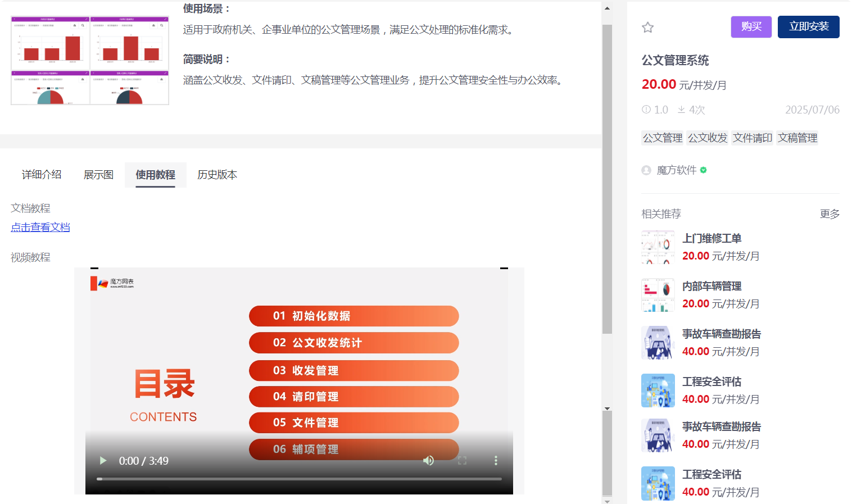
Task: Click the 相关推荐 heading
Action: [661, 214]
